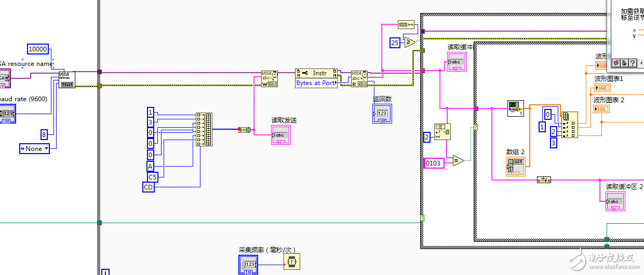Click the 10000 timeout constant

(x=37, y=49)
